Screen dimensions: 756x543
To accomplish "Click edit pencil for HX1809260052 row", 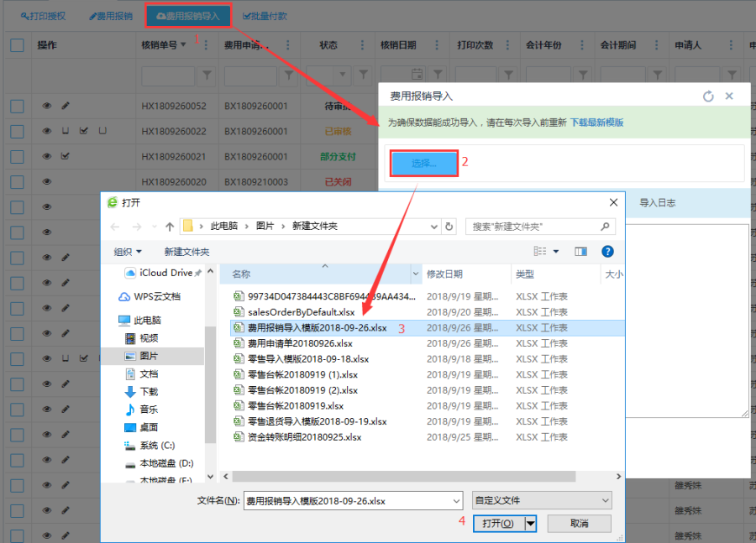I will point(66,106).
